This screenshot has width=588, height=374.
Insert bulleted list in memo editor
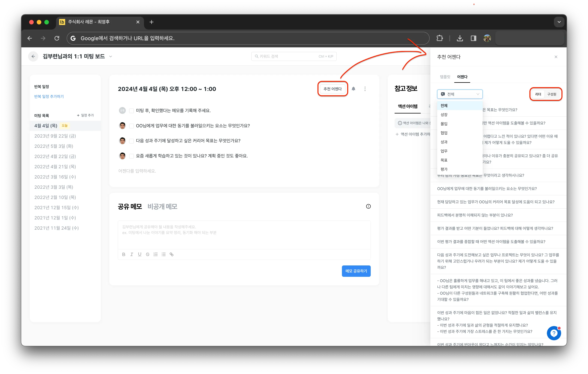[x=164, y=254]
